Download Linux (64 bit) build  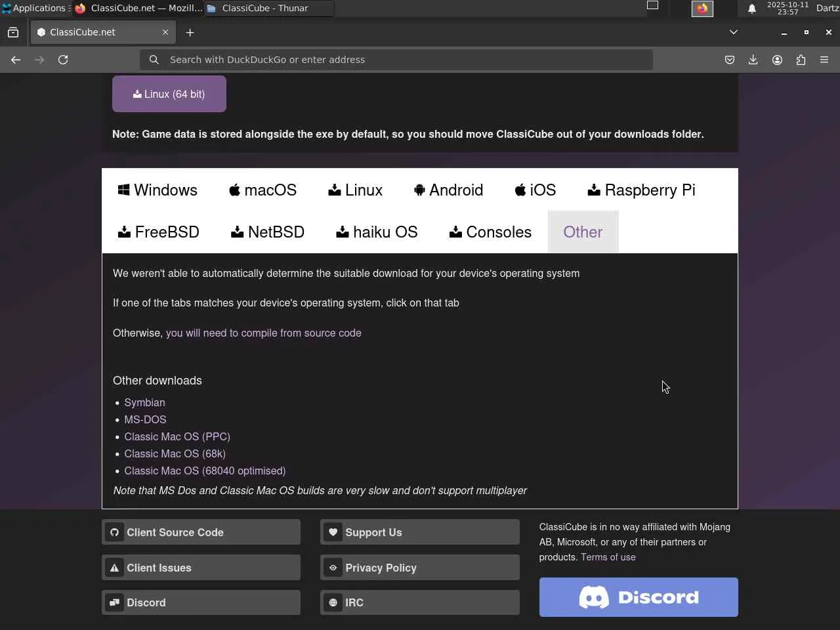pyautogui.click(x=169, y=94)
